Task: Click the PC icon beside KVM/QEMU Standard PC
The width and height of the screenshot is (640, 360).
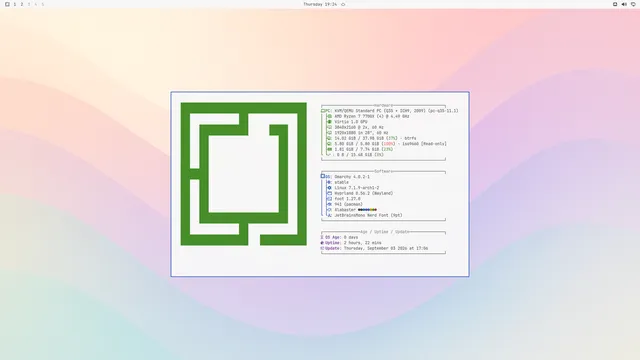Action: tap(323, 111)
